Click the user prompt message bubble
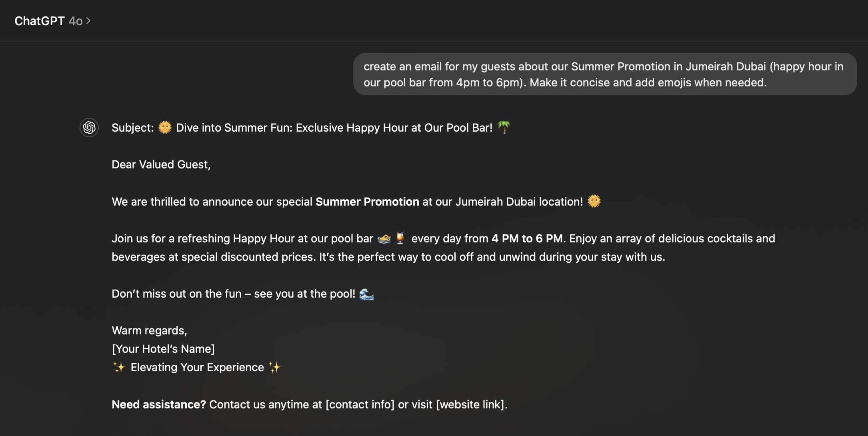 (604, 74)
